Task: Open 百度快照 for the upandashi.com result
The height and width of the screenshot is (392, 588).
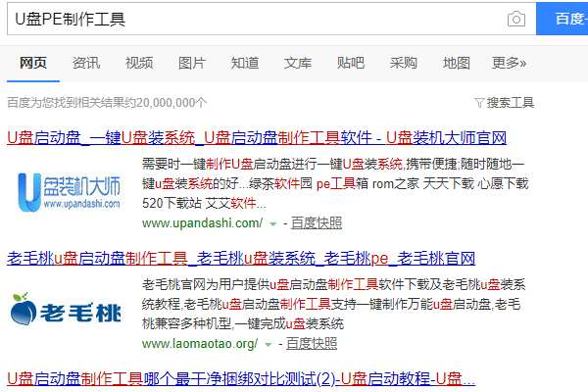Action: [317, 223]
